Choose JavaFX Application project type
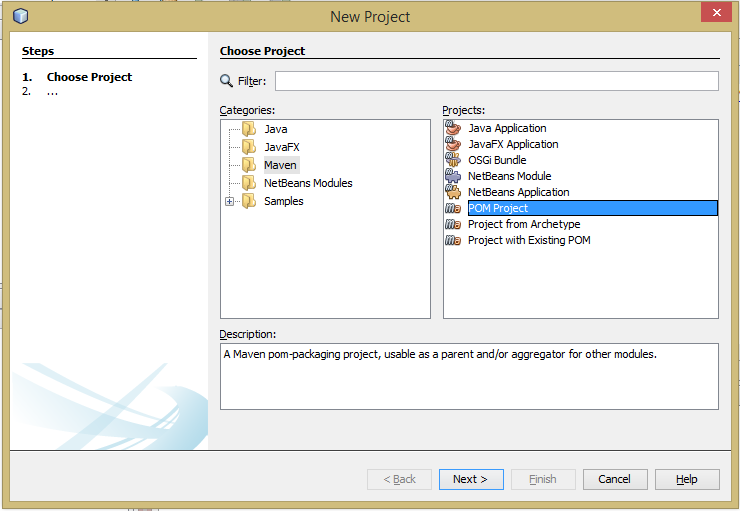The image size is (740, 511). 513,144
